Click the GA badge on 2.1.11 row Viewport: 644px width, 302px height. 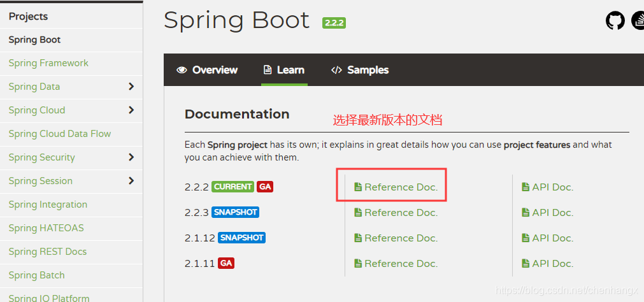point(226,263)
